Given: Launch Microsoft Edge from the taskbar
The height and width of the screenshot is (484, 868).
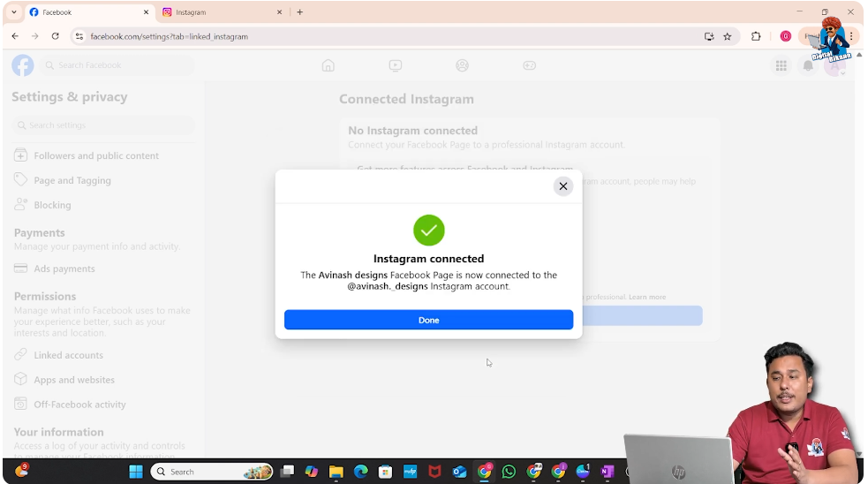Looking at the screenshot, I should click(x=360, y=472).
